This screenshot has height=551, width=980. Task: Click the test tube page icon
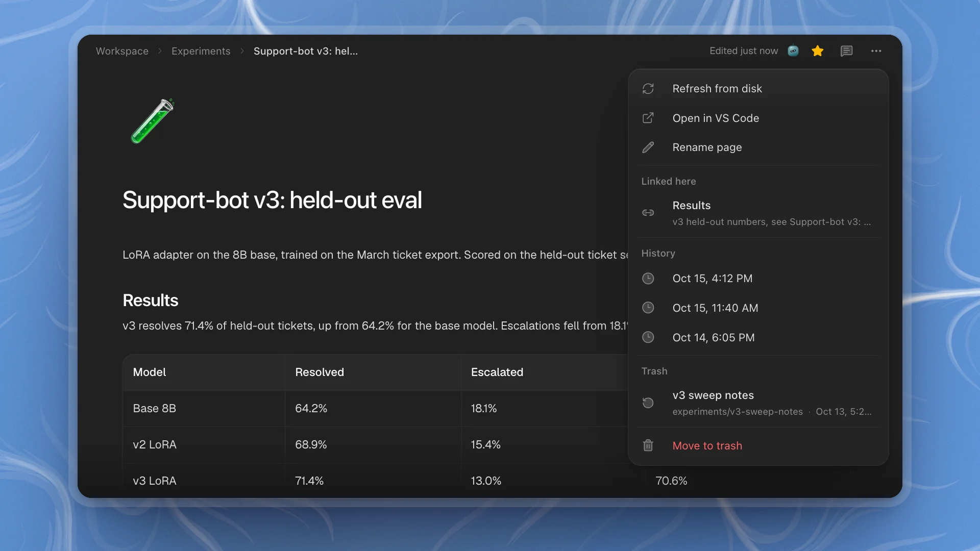pos(153,121)
